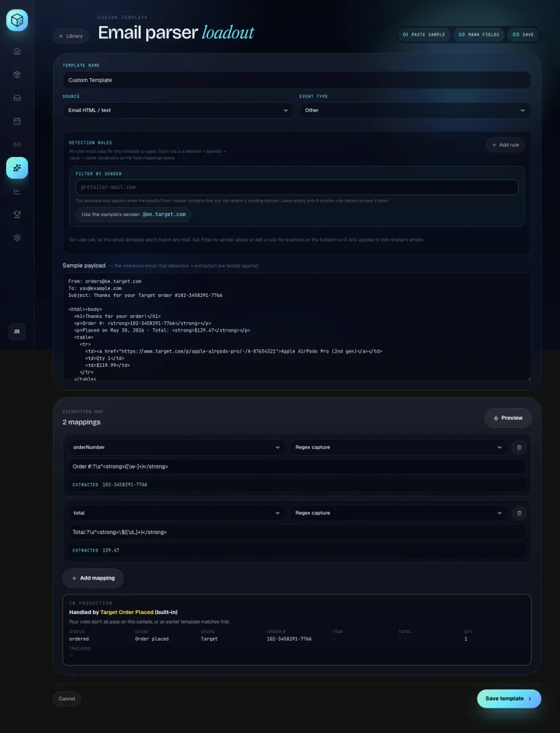The width and height of the screenshot is (560, 733).
Task: Open the analytics chart sidebar icon
Action: pyautogui.click(x=17, y=191)
